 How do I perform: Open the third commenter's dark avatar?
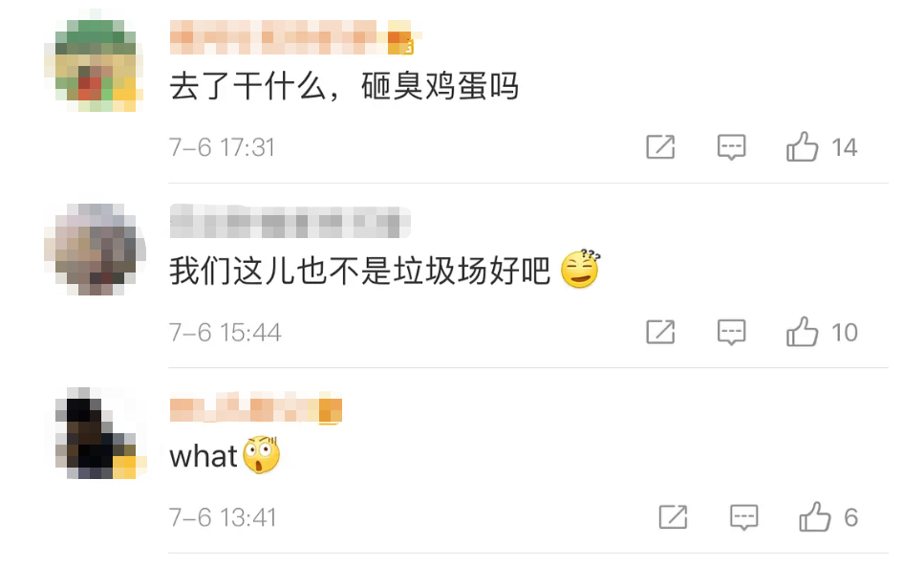[96, 433]
